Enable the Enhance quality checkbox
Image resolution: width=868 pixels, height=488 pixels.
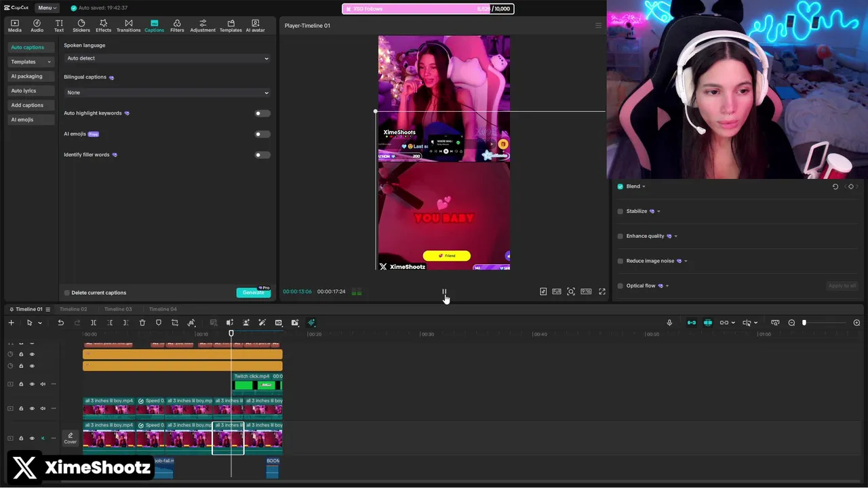tap(620, 236)
